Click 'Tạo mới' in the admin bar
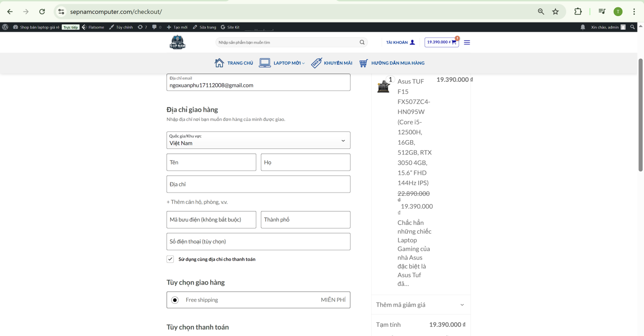The image size is (644, 336). pyautogui.click(x=177, y=27)
